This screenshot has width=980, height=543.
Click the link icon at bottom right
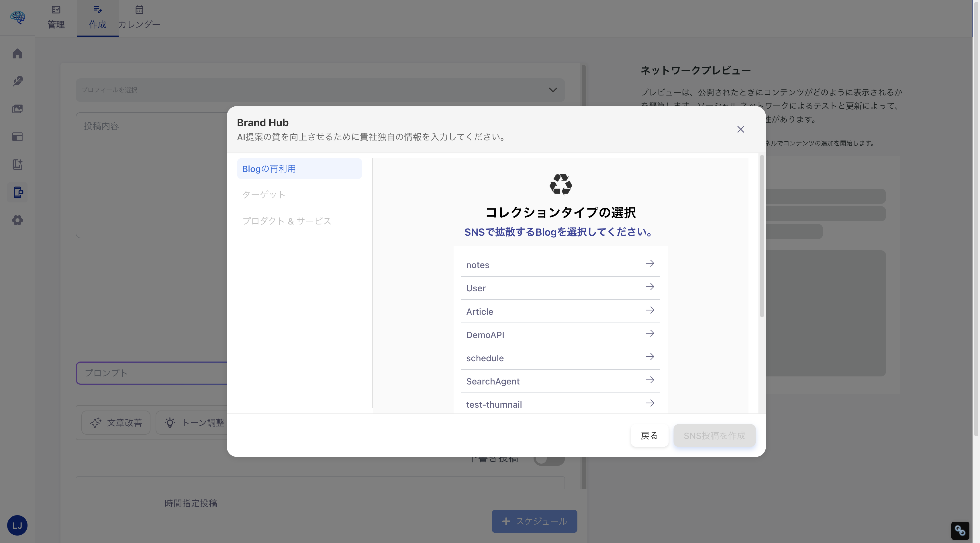(960, 530)
